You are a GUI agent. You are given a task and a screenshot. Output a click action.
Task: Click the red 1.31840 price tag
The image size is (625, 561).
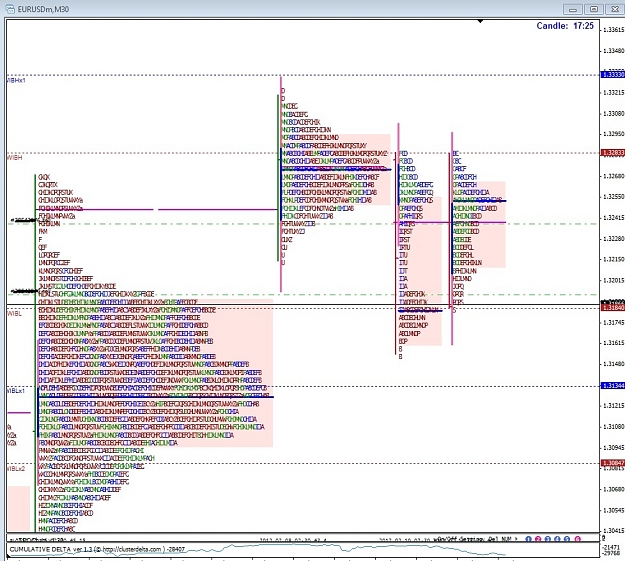coord(613,307)
